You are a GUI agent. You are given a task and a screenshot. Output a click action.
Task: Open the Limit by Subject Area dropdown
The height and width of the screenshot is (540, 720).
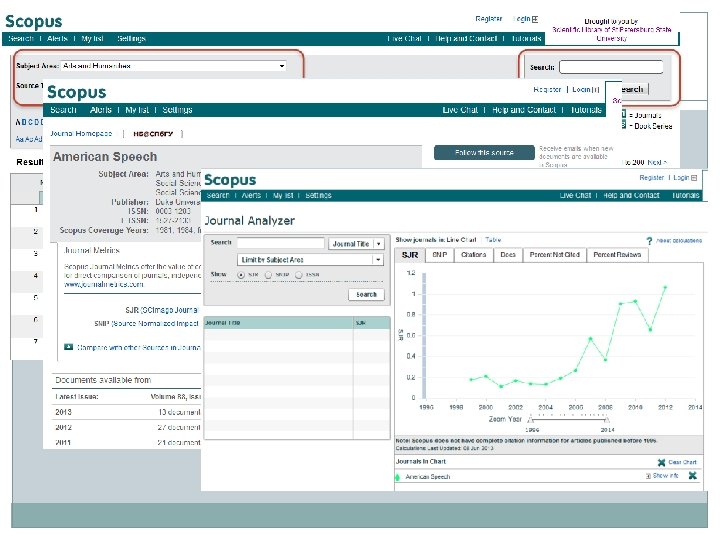pyautogui.click(x=310, y=260)
